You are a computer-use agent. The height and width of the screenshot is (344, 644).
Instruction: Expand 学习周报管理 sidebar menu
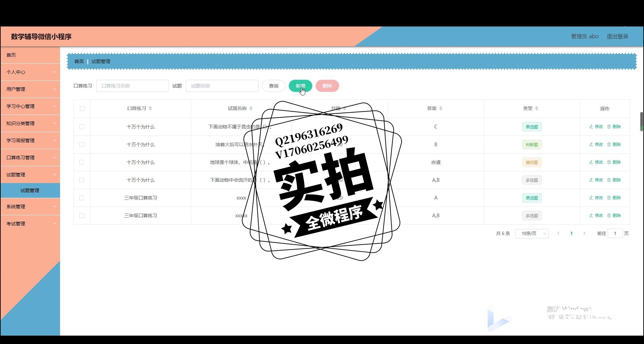(30, 140)
